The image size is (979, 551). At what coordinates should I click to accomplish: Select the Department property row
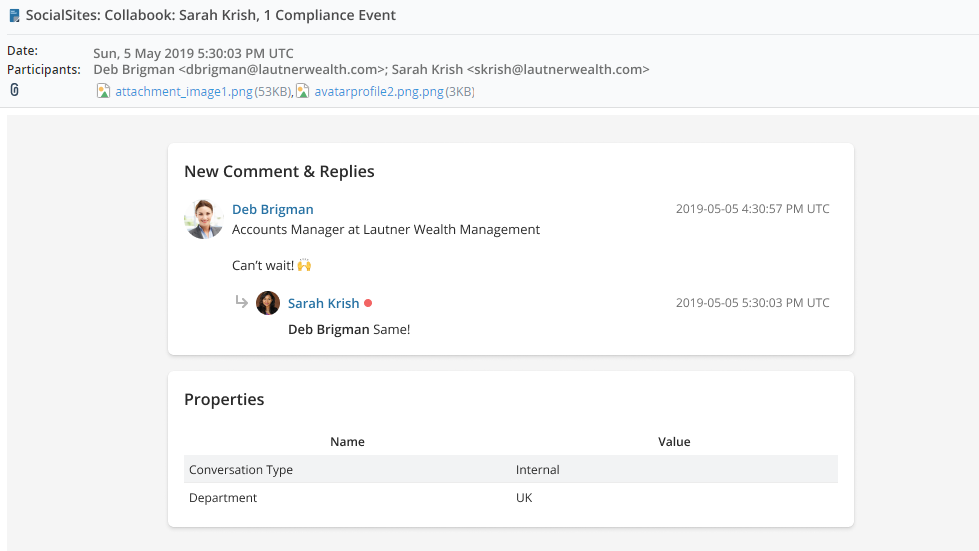(510, 497)
